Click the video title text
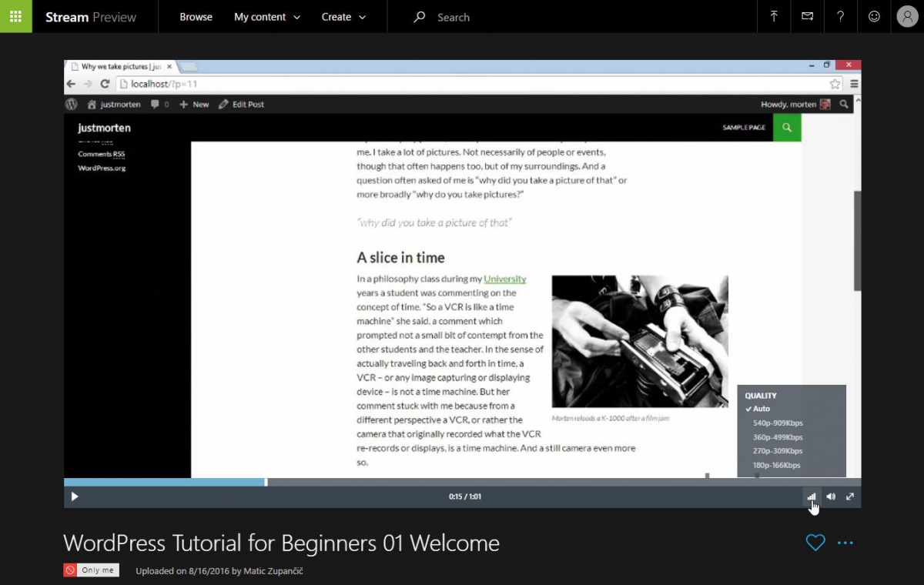The height and width of the screenshot is (585, 924). pos(281,543)
